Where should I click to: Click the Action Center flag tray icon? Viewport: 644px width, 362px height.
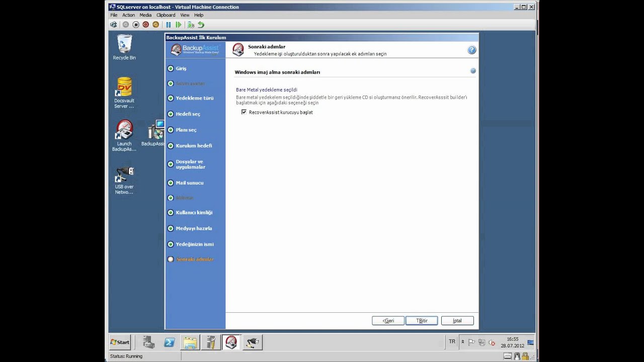coord(472,342)
